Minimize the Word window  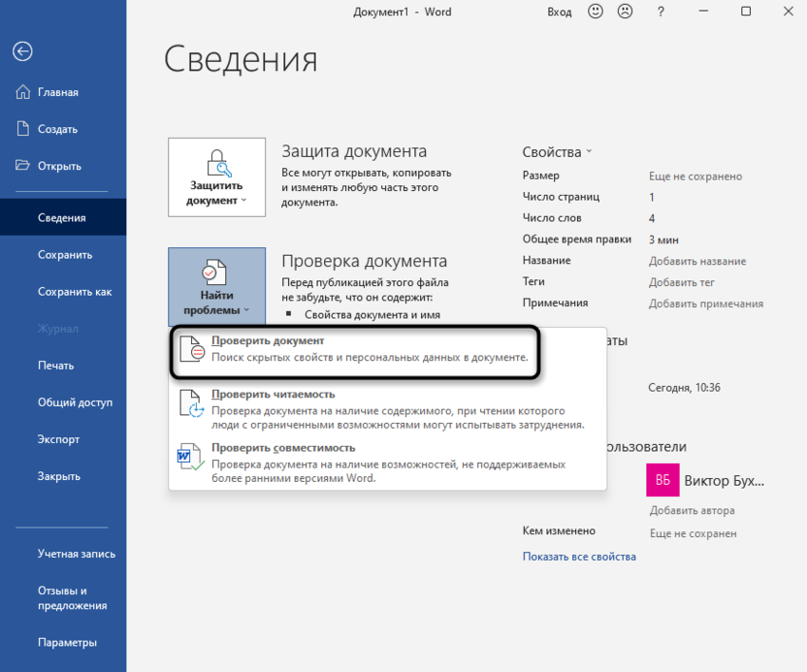pyautogui.click(x=703, y=12)
